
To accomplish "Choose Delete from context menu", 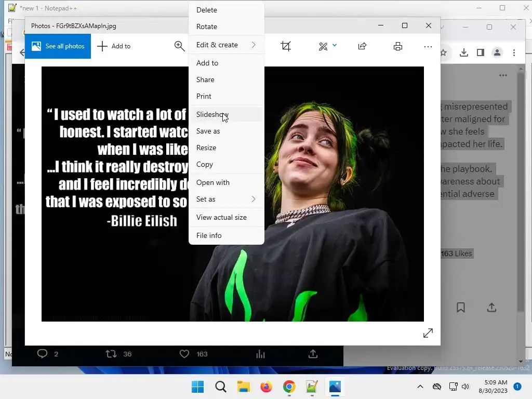I will [x=227, y=10].
